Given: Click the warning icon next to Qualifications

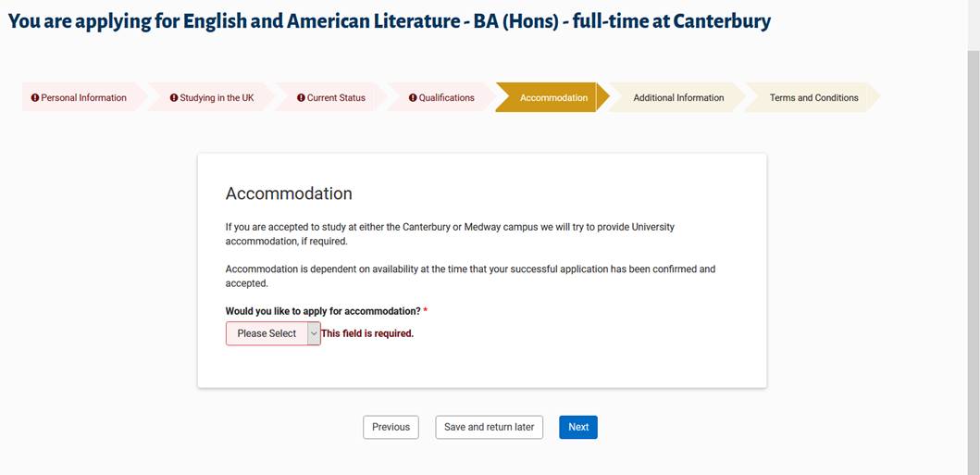Looking at the screenshot, I should pos(413,98).
